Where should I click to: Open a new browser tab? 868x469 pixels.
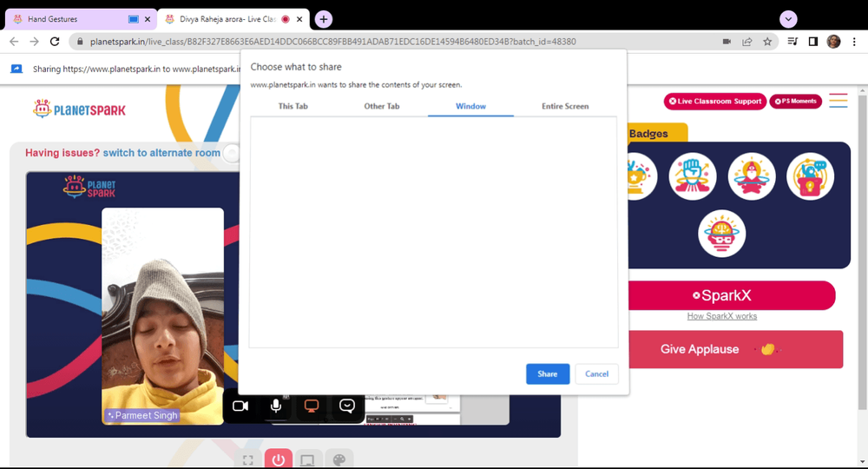pos(323,19)
